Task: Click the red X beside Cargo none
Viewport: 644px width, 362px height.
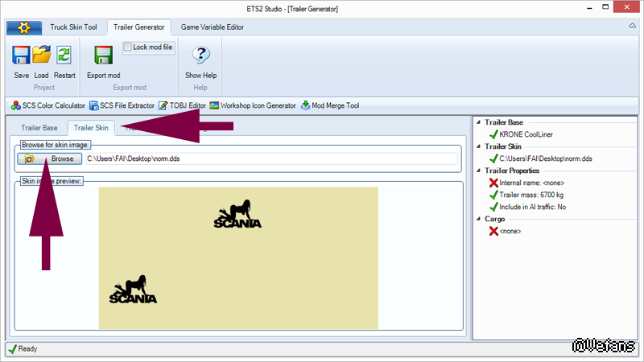Action: (x=493, y=232)
